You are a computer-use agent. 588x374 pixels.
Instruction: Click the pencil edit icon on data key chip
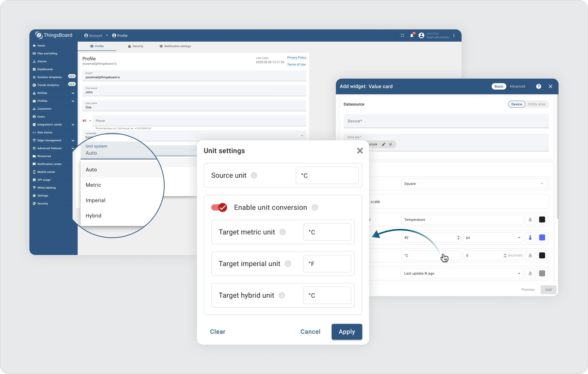click(383, 145)
